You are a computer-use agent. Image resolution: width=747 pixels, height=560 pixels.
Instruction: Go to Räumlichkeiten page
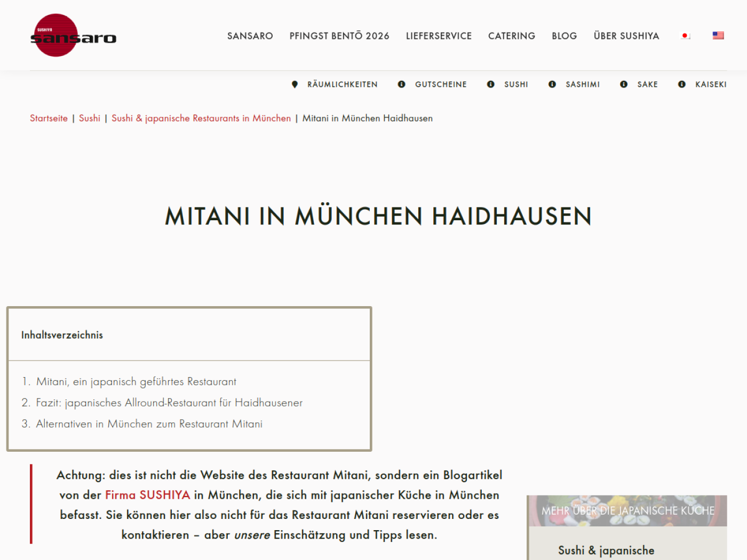(343, 84)
